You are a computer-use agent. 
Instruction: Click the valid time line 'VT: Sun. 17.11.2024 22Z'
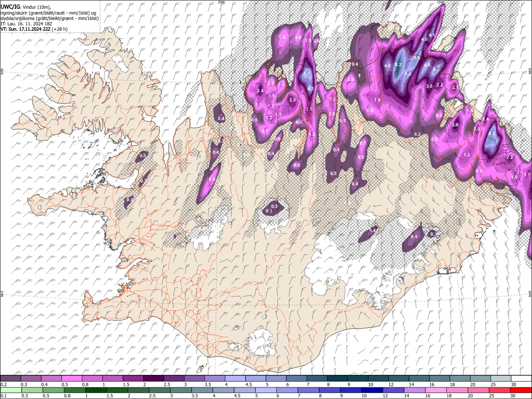point(26,30)
